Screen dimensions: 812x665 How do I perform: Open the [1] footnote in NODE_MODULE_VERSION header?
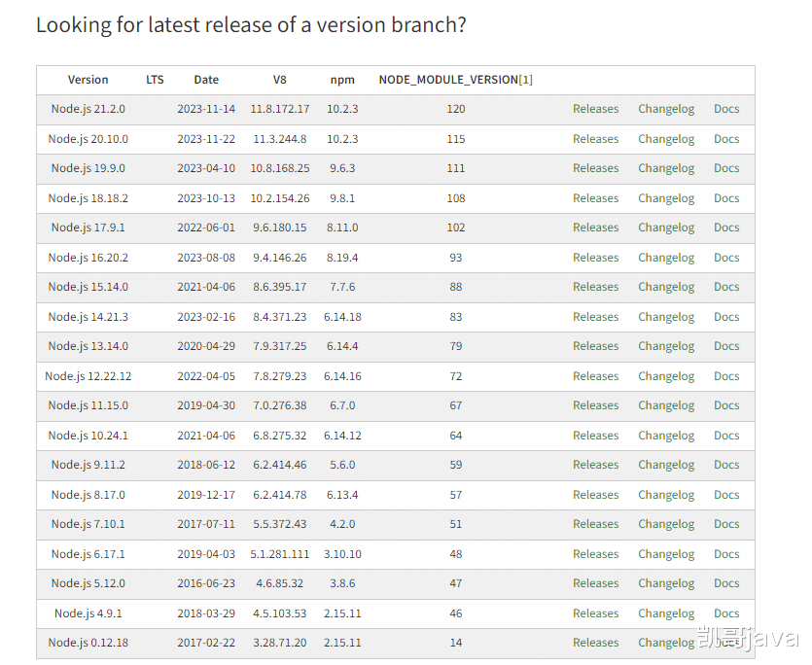(526, 80)
